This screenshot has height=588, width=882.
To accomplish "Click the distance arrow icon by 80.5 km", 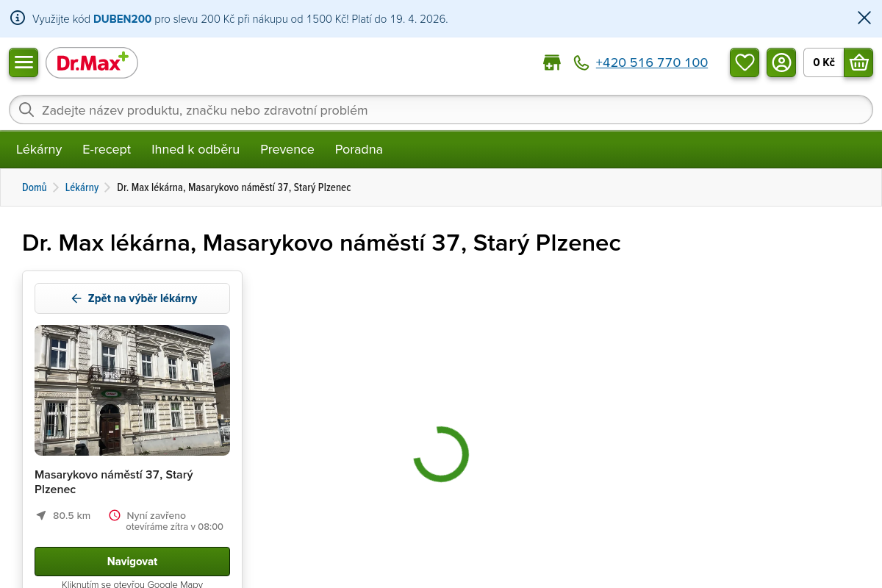I will 41,515.
